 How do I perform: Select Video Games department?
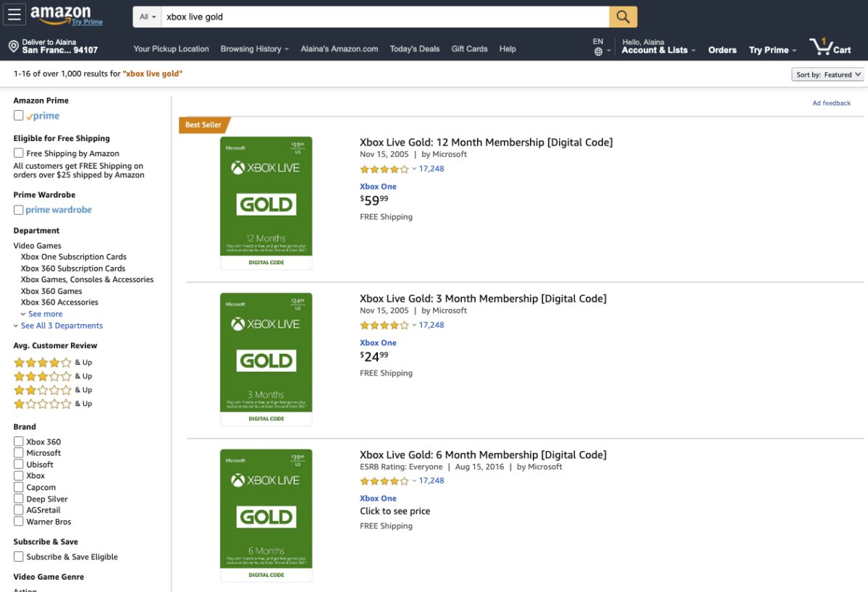pyautogui.click(x=37, y=245)
